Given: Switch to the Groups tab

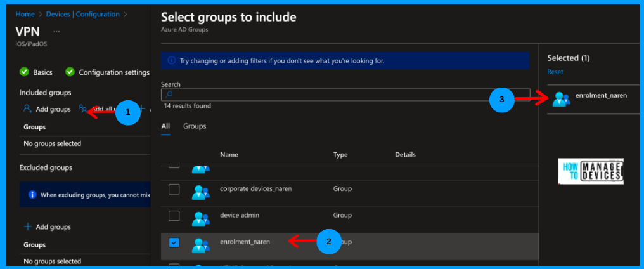Looking at the screenshot, I should (x=195, y=126).
